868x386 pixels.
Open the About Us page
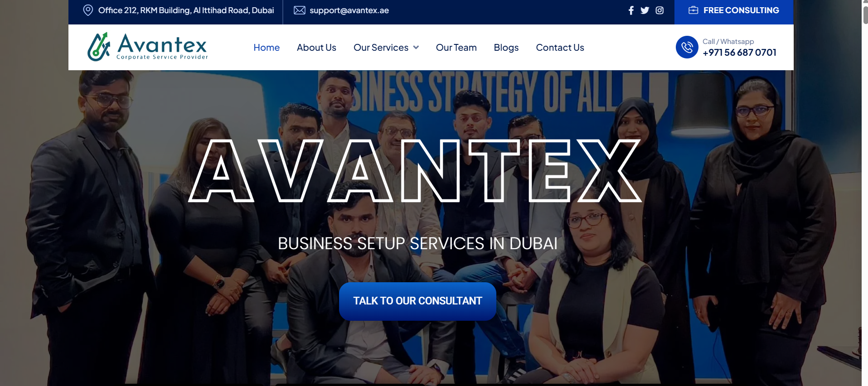point(316,48)
